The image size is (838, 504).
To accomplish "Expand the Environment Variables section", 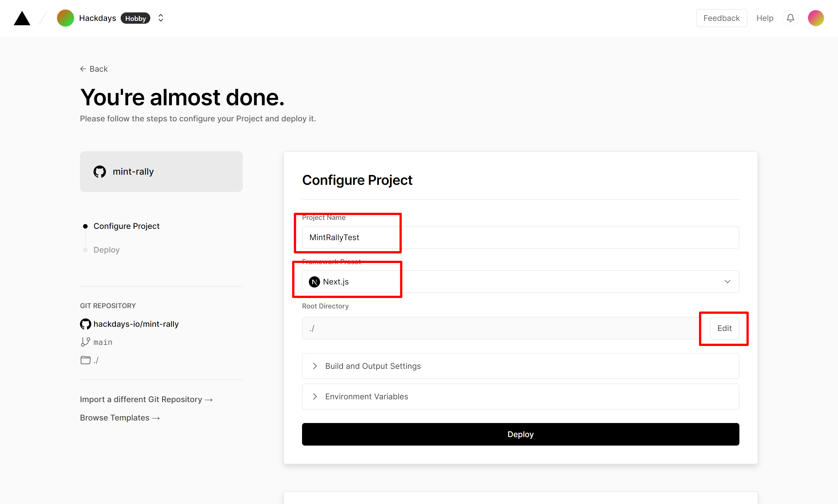I will [520, 396].
